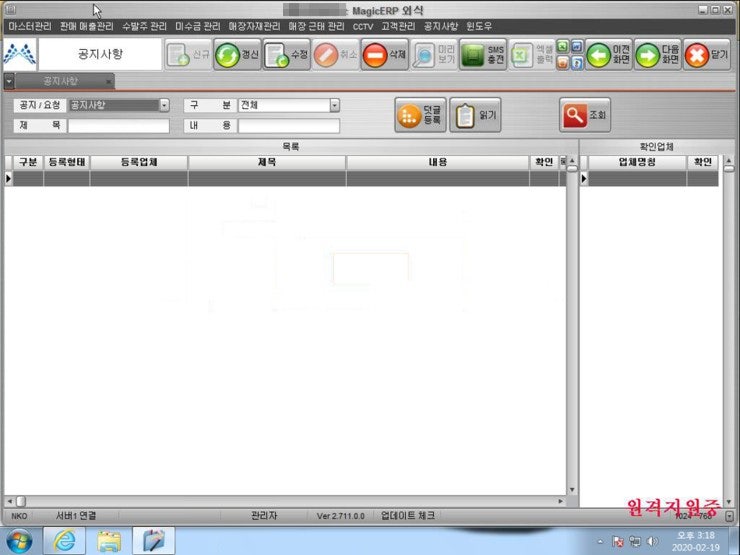
Task: Open the 윈도우 menu
Action: pos(479,26)
